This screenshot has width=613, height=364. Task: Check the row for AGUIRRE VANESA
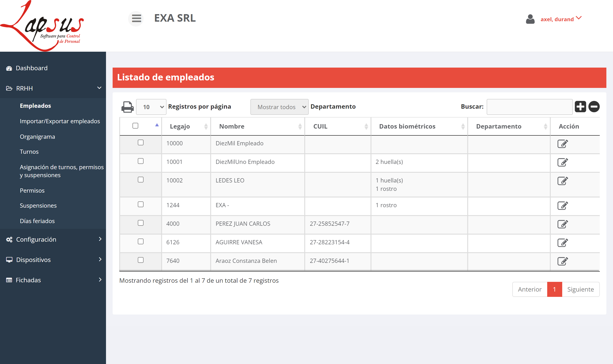(140, 242)
